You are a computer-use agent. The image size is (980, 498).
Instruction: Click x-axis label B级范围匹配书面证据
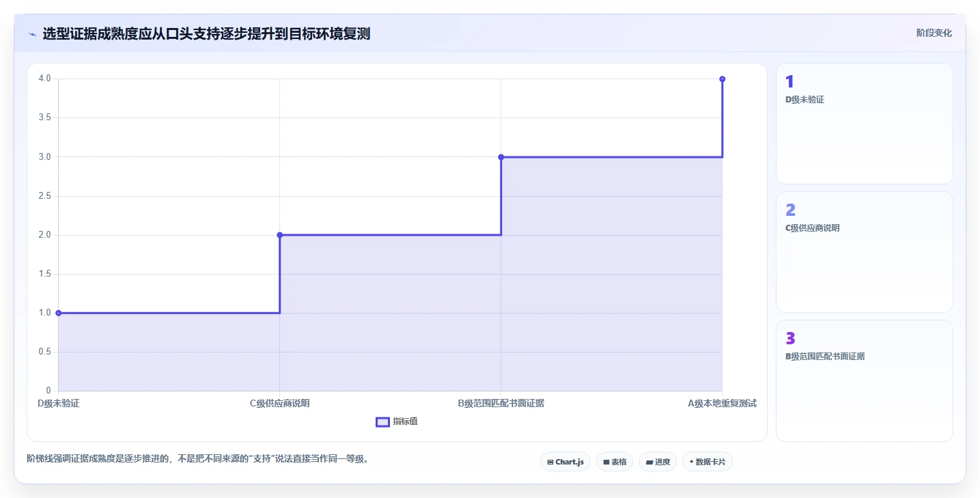click(x=501, y=403)
